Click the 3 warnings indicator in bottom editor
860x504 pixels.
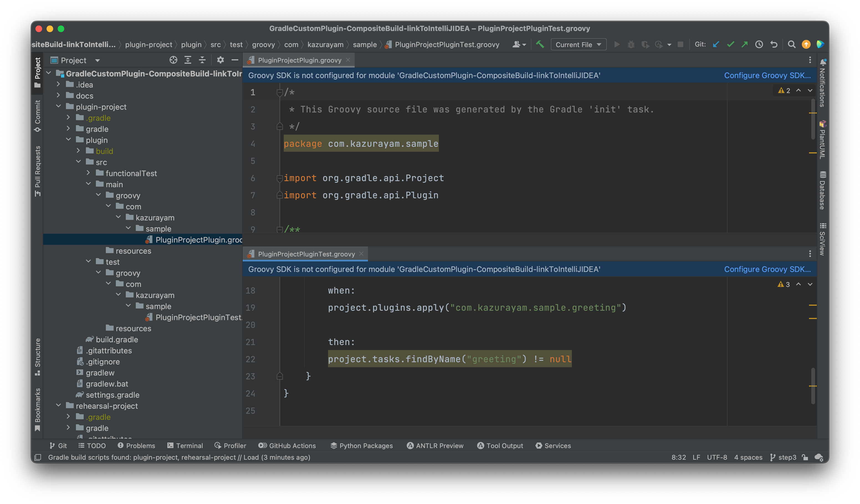[784, 284]
